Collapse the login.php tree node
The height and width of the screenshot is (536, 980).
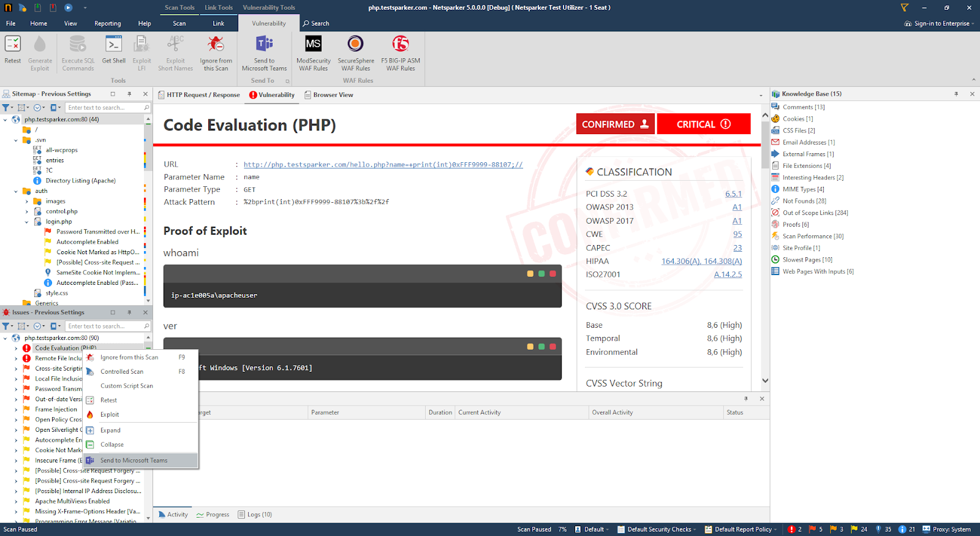click(27, 222)
